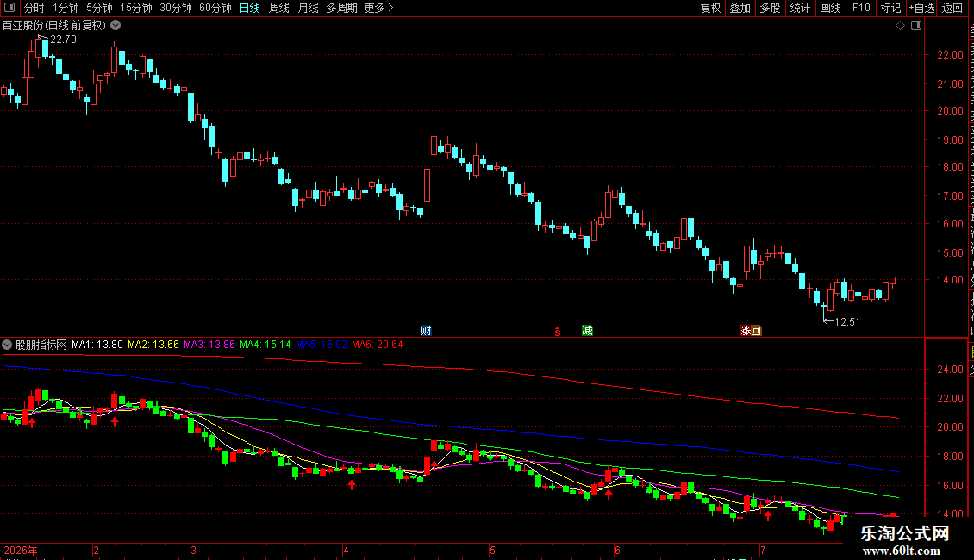Click month 3 on the time axis
This screenshot has height=560, width=974.
pyautogui.click(x=194, y=551)
